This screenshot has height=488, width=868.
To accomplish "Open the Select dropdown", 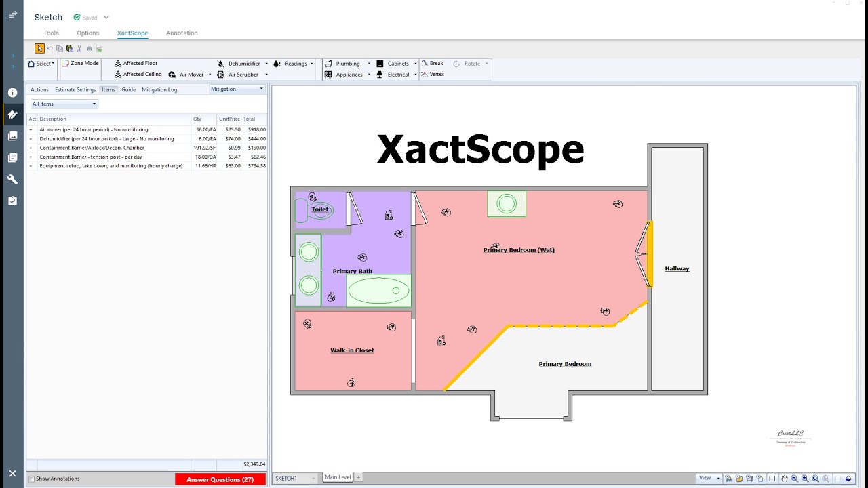I will pos(41,64).
